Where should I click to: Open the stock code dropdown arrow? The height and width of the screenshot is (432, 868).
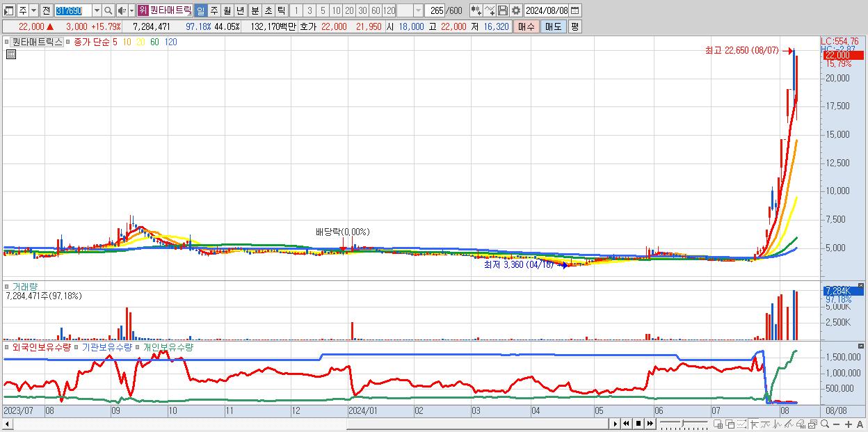tap(97, 10)
